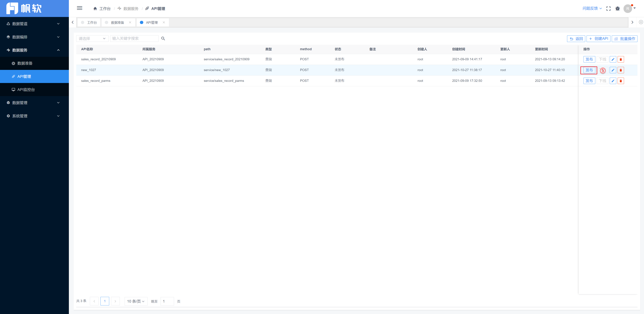Click the 批量操作 button

[625, 39]
